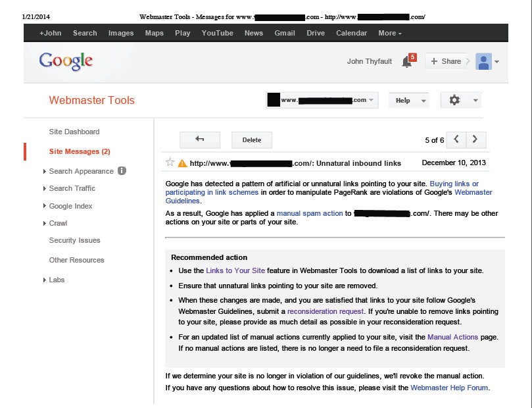532x408 pixels.
Task: Open Other Resources
Action: (x=77, y=260)
